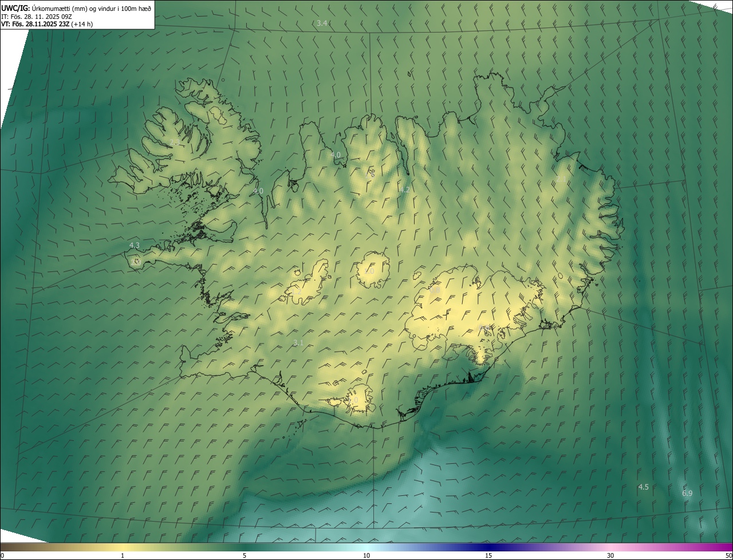733x560 pixels.
Task: Click the 10 tick label on the color scale
Action: pos(366,555)
